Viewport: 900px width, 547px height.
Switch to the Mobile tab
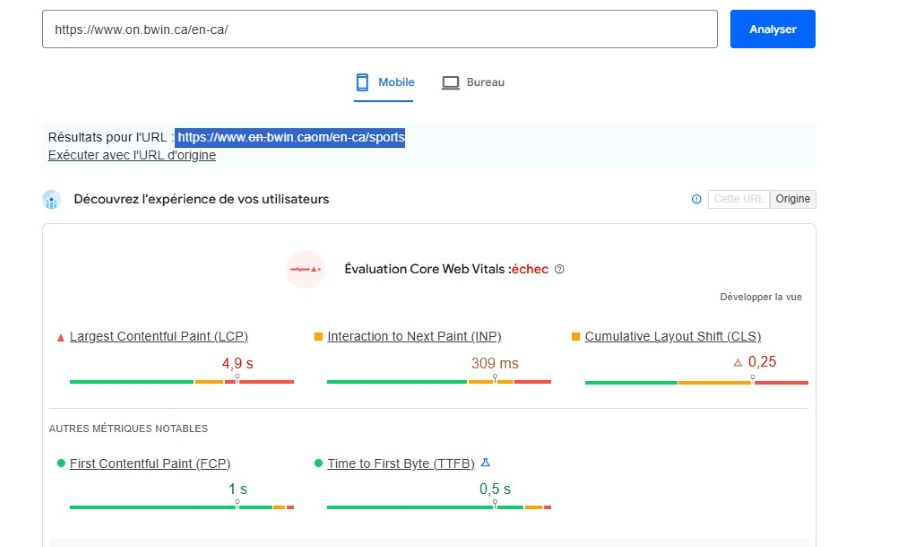click(383, 83)
